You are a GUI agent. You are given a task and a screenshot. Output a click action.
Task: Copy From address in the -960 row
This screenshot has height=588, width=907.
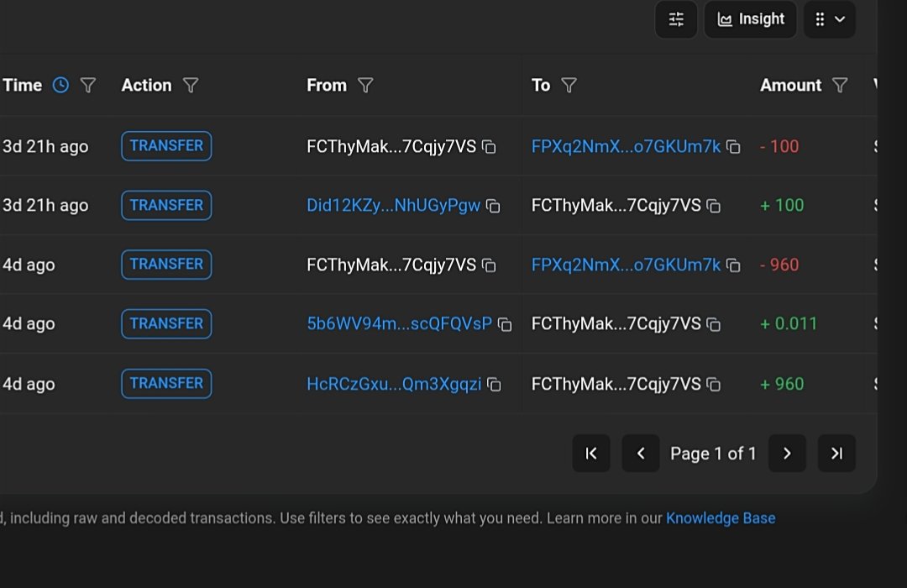tap(489, 265)
